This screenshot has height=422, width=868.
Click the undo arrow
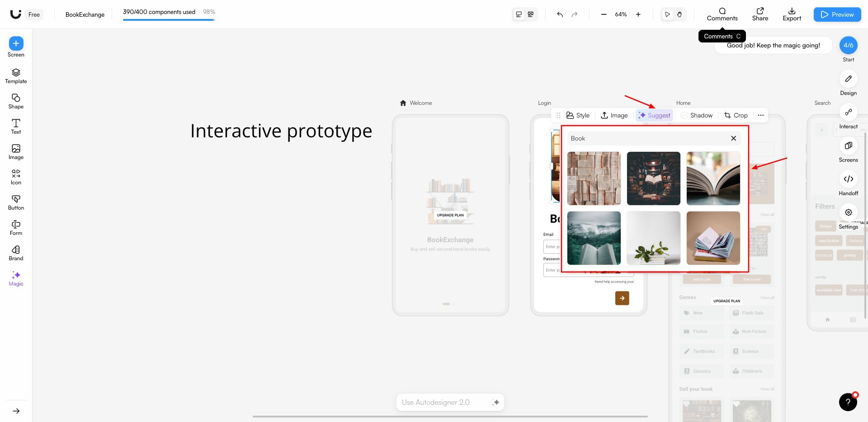tap(560, 14)
